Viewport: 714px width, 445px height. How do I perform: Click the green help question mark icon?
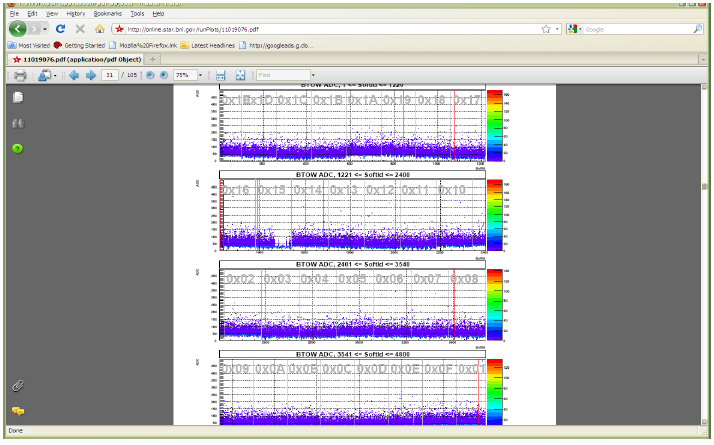(17, 148)
